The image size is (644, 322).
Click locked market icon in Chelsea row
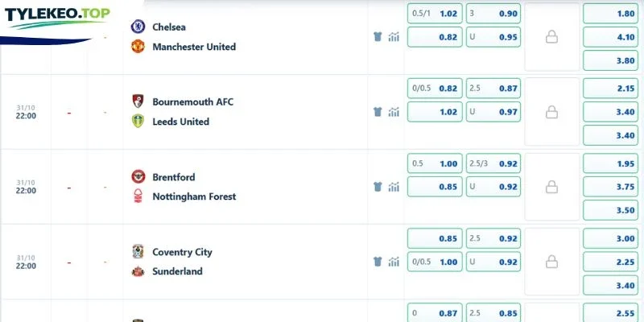[x=551, y=37]
